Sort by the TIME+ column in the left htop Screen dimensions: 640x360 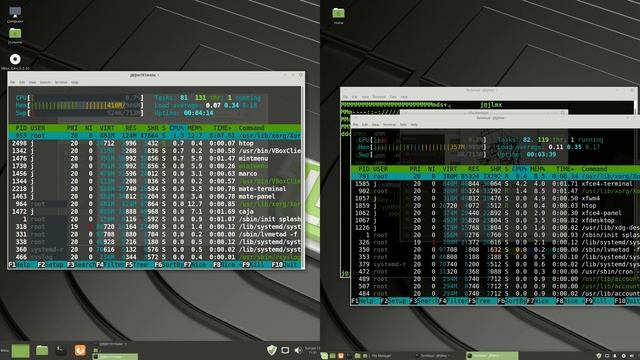pos(222,128)
